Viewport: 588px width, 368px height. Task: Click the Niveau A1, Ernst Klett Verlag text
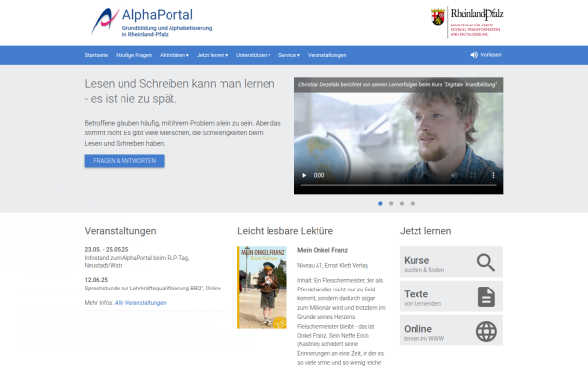click(x=332, y=266)
